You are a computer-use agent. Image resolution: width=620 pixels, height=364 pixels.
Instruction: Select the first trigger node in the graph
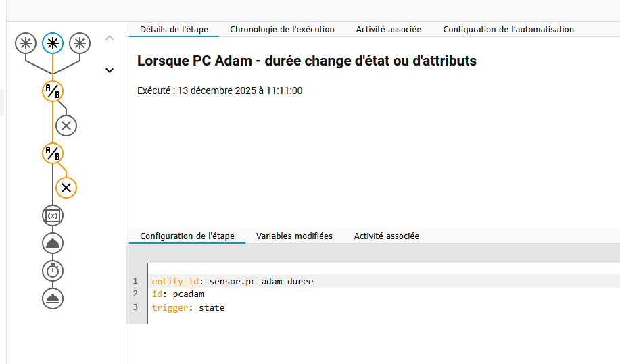click(26, 43)
